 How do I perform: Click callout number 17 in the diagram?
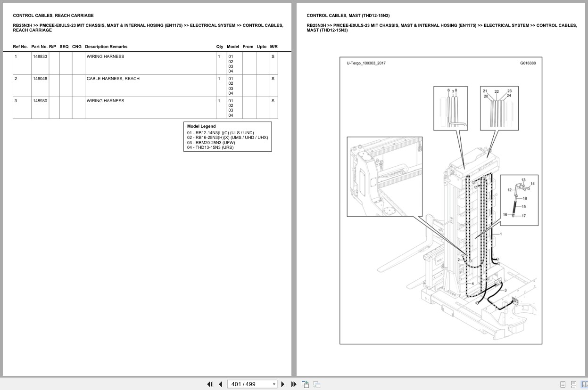tap(523, 216)
